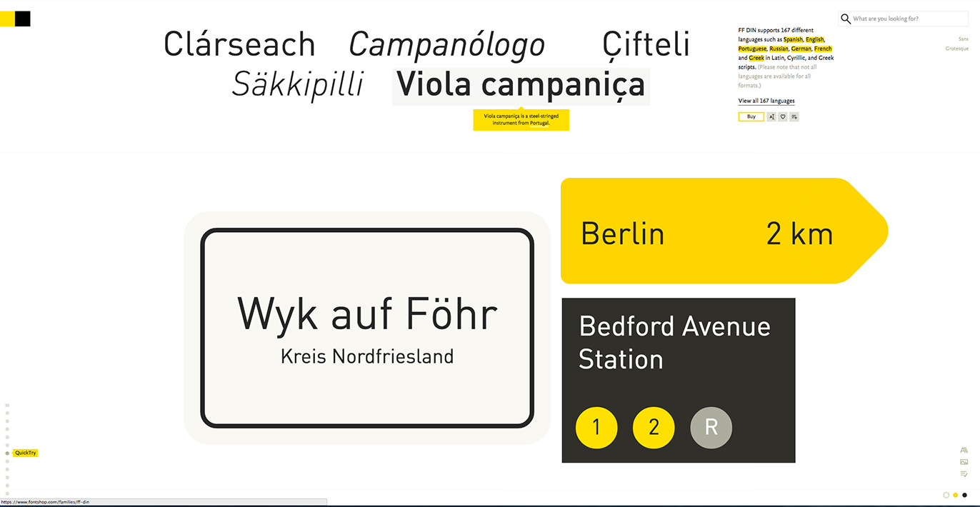Click the yellow-black FontShop logo
This screenshot has height=507, width=980.
click(15, 19)
